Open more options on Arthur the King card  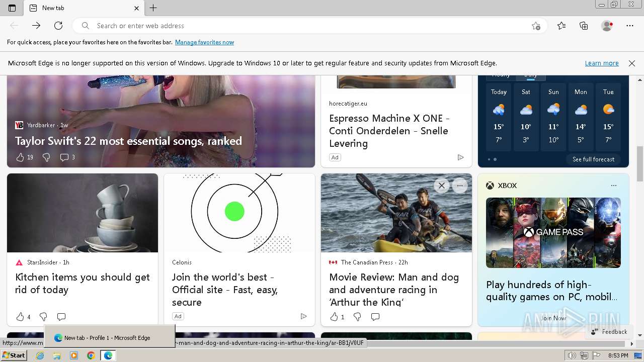(x=460, y=186)
